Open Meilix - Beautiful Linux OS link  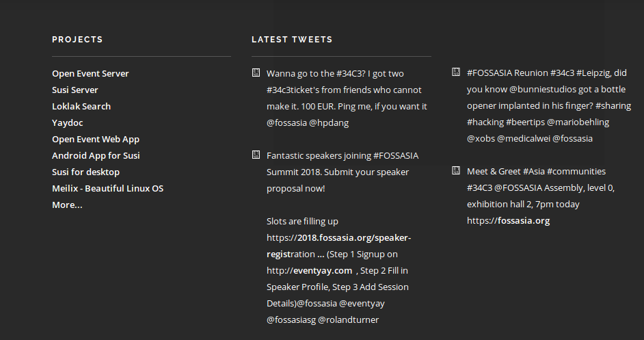tap(107, 189)
